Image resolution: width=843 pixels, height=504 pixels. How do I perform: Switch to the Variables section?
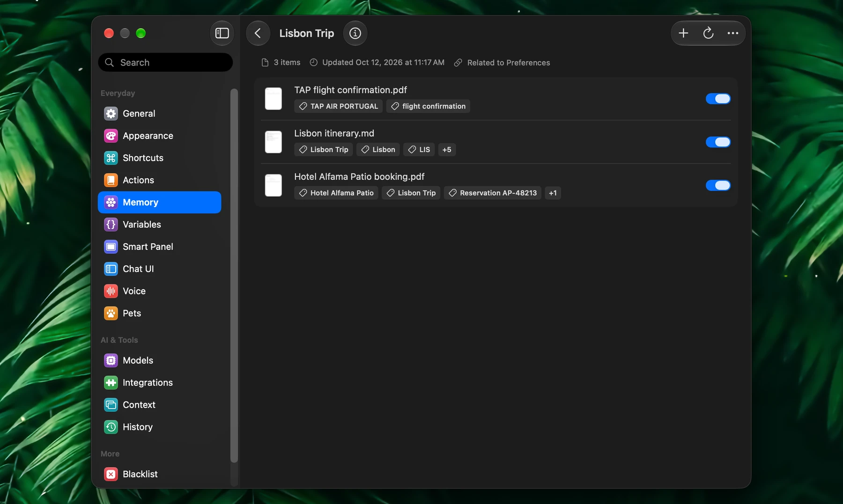pyautogui.click(x=159, y=225)
